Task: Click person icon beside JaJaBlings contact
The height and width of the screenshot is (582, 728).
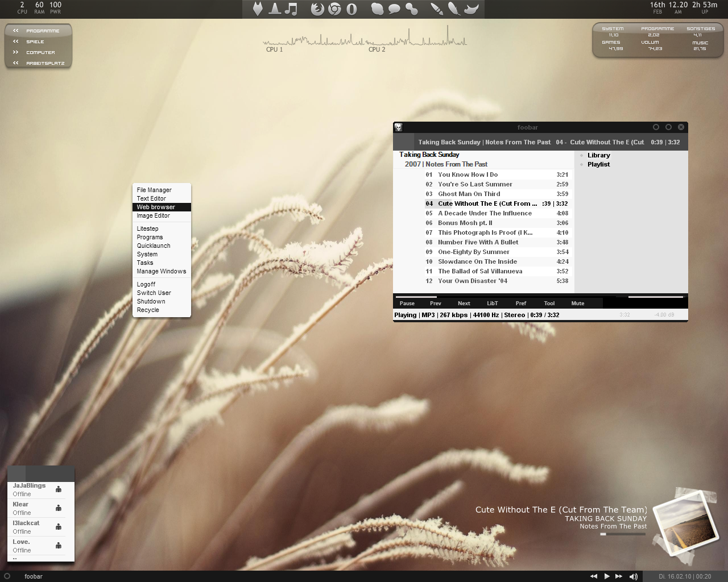Action: click(x=59, y=489)
